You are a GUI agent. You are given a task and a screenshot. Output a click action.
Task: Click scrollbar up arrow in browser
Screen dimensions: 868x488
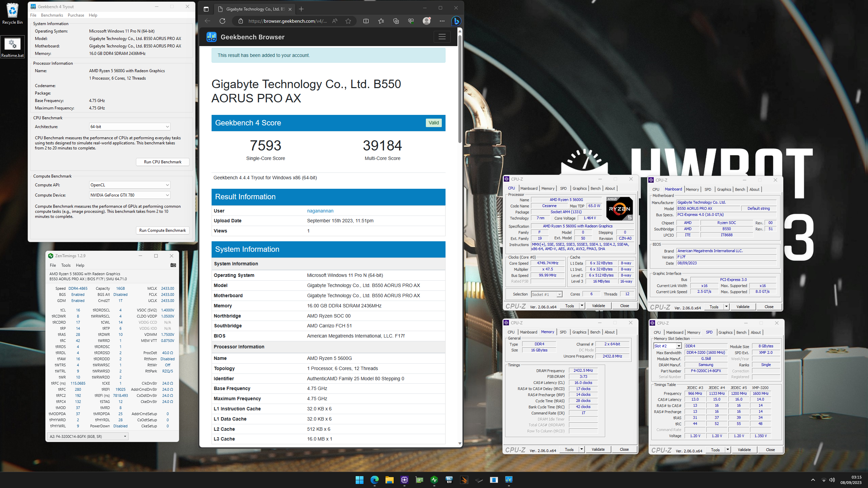coord(460,31)
